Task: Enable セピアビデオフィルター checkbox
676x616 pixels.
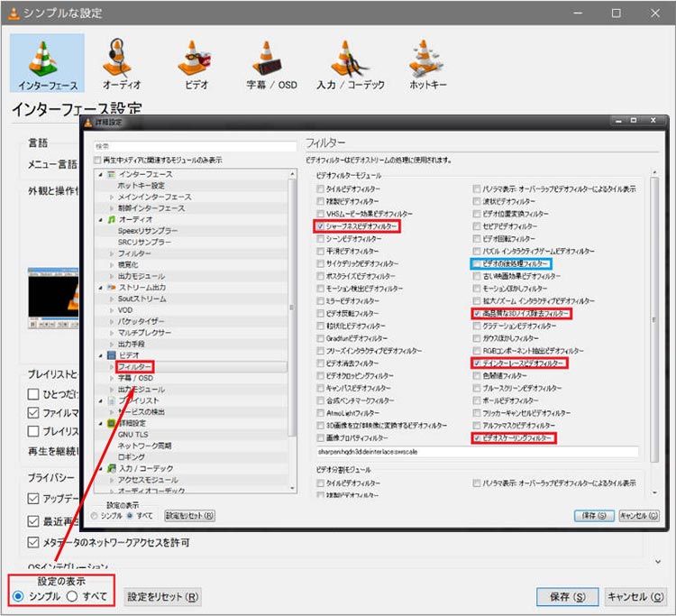Action: [477, 226]
